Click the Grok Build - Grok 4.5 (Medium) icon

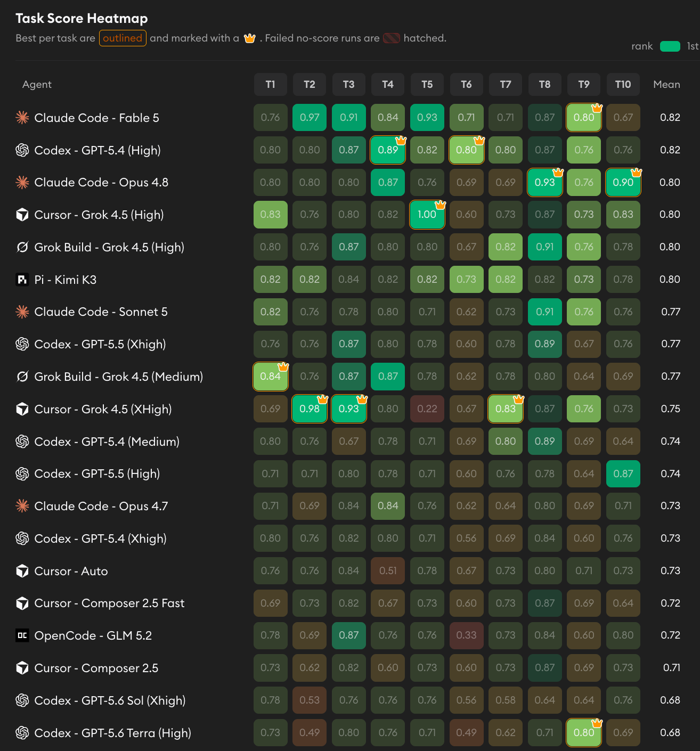(x=22, y=377)
